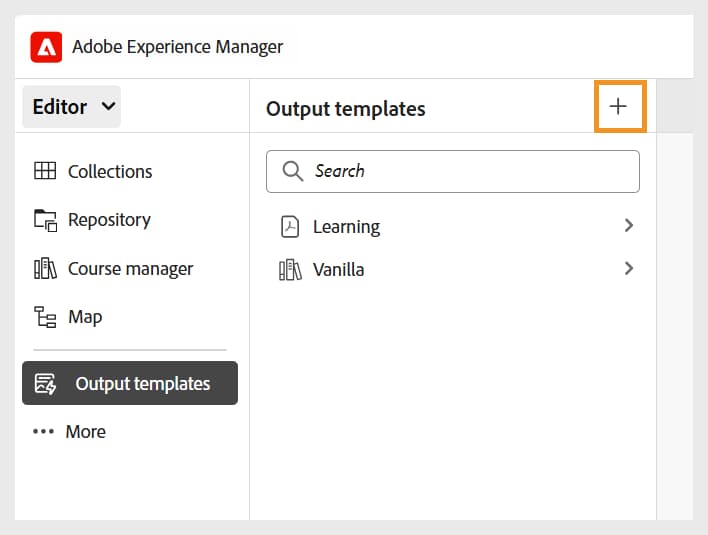This screenshot has height=535, width=708.
Task: Click the Repository folder icon
Action: pos(45,220)
